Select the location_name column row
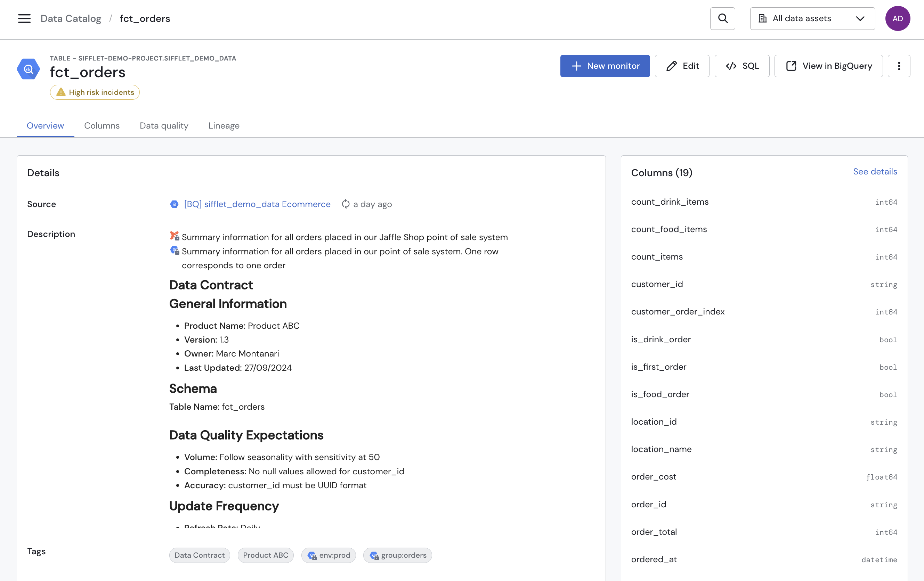 764,449
